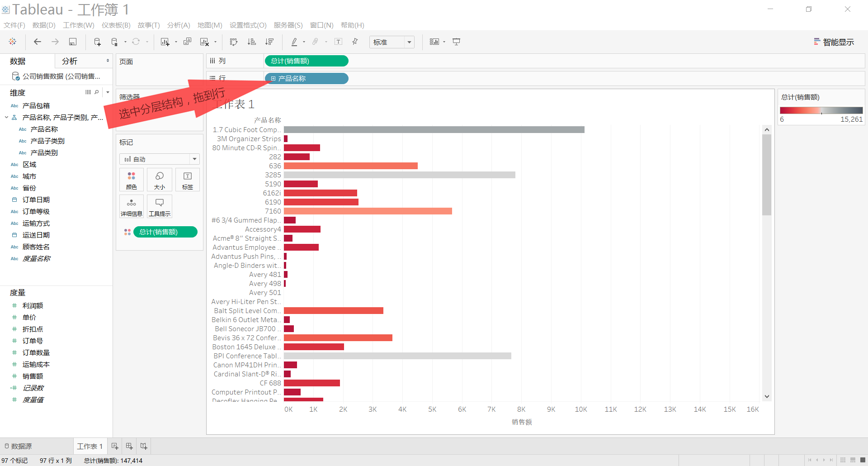
Task: Select the 利润额 measure field
Action: [x=33, y=306]
